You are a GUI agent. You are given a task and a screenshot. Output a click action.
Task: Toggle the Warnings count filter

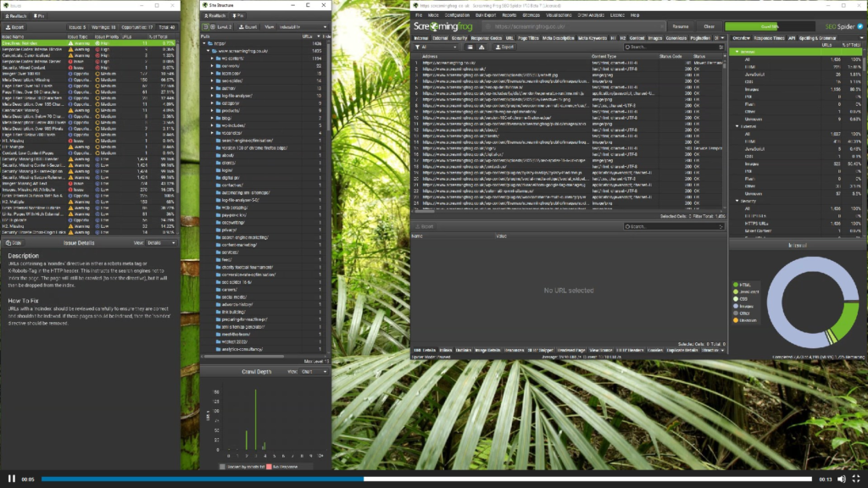pos(103,27)
